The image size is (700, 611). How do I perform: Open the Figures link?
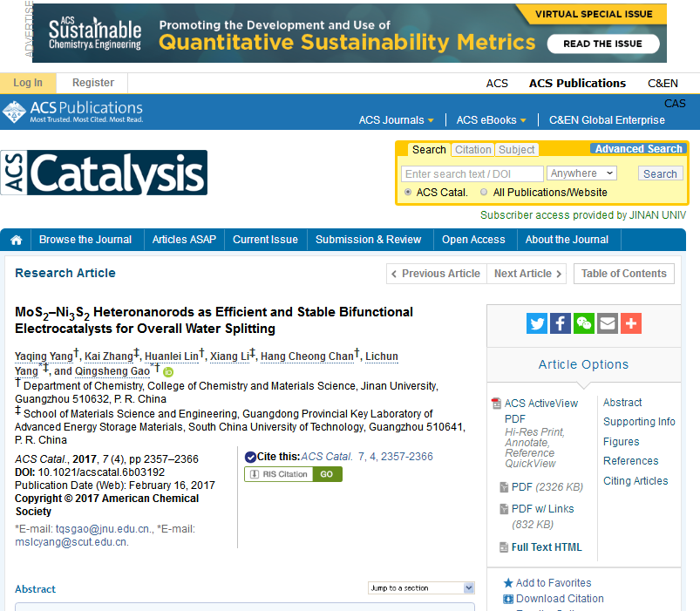[x=621, y=442]
